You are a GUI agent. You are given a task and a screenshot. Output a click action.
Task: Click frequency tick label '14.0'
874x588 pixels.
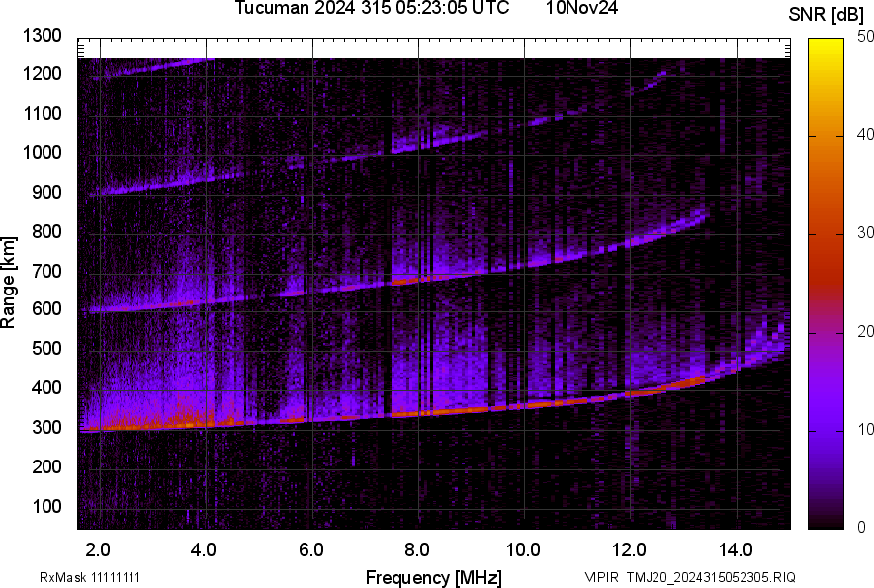[x=736, y=550]
